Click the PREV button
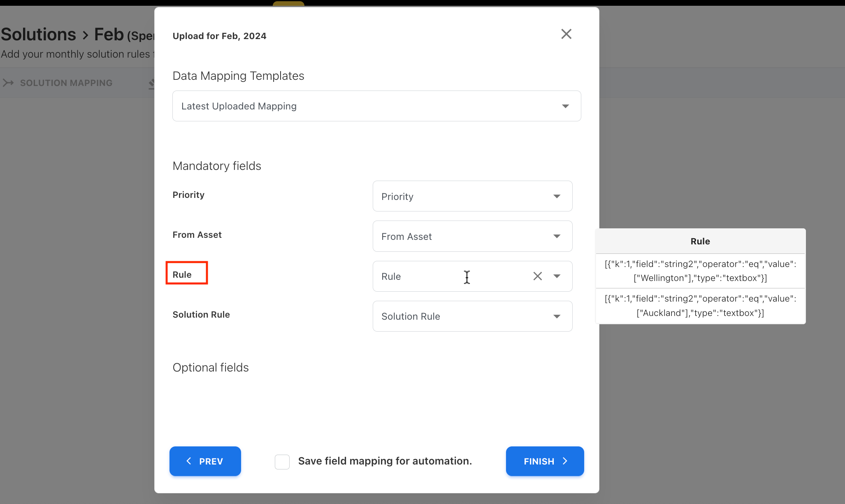 pyautogui.click(x=205, y=461)
